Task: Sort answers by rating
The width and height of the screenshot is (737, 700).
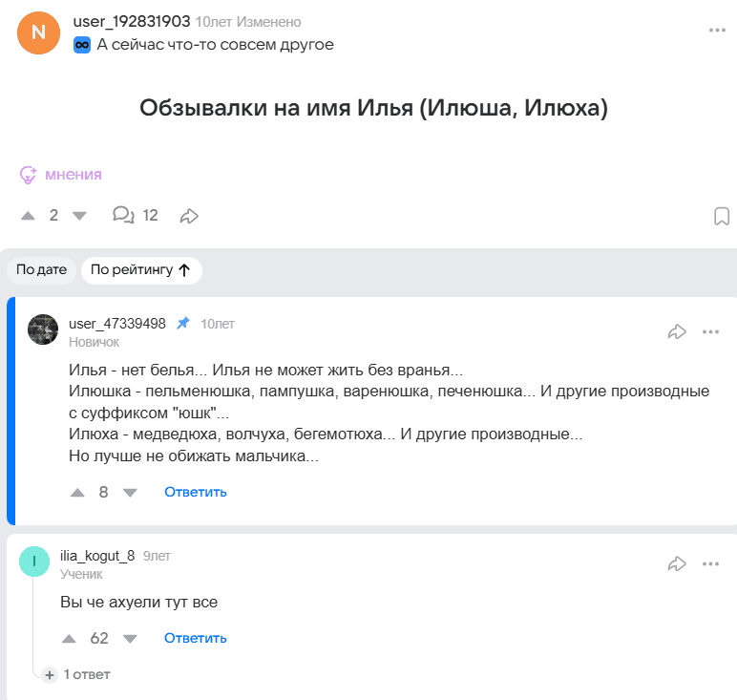Action: click(x=140, y=270)
